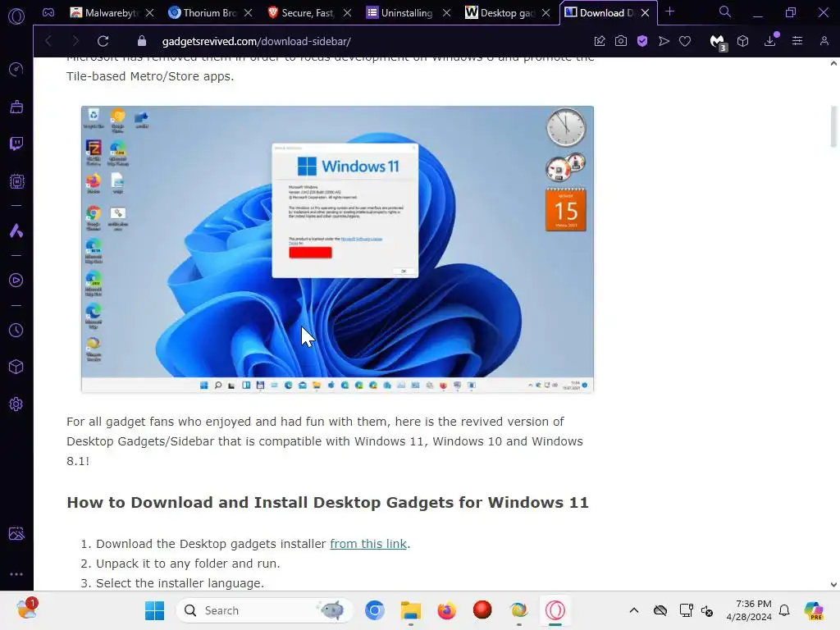
Task: Show hidden system tray icons chevron
Action: [x=634, y=610]
